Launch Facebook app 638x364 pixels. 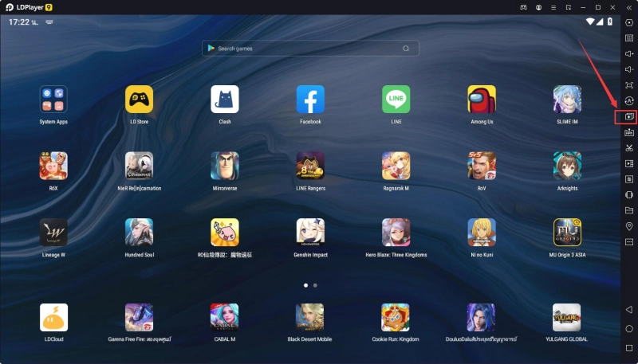click(310, 99)
